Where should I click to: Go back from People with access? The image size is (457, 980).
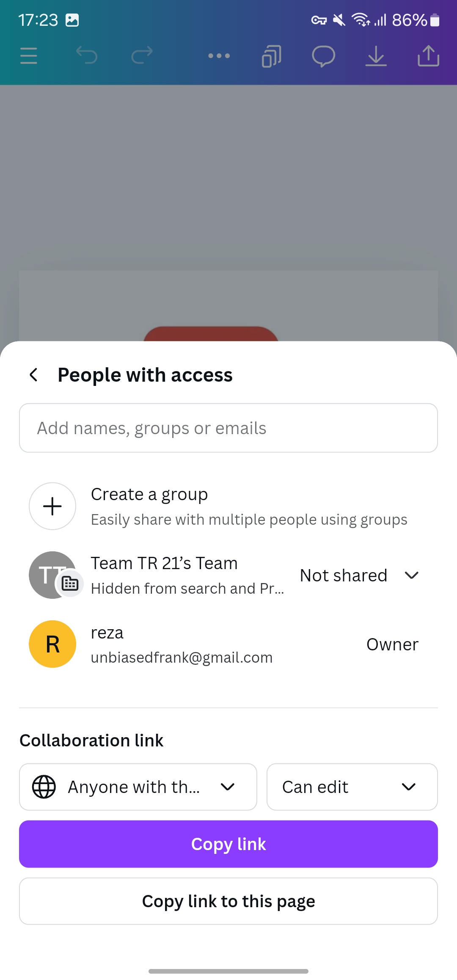coord(34,375)
